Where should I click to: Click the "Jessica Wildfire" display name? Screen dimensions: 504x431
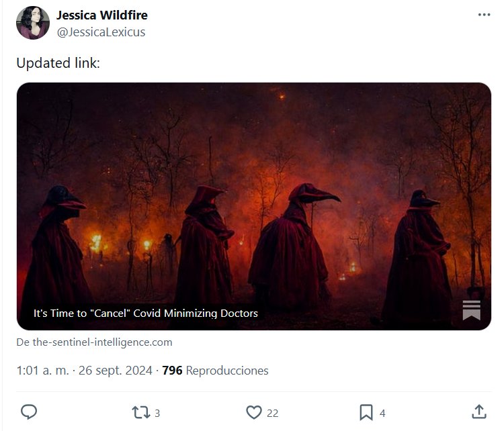click(101, 15)
